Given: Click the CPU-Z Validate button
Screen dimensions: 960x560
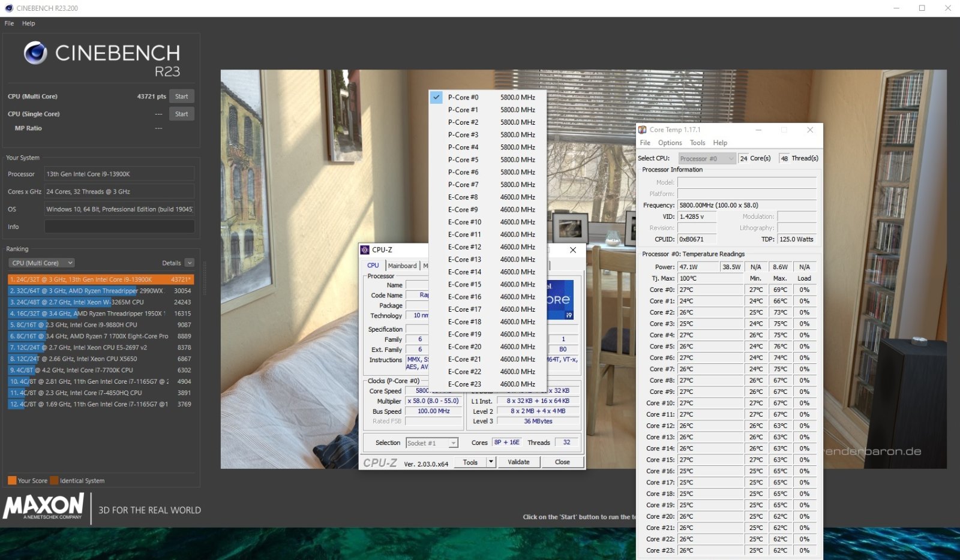Looking at the screenshot, I should click(x=518, y=462).
